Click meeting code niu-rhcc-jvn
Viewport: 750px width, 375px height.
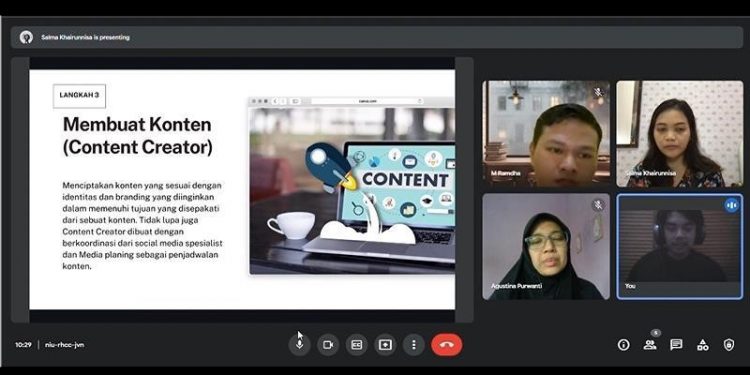(x=65, y=345)
